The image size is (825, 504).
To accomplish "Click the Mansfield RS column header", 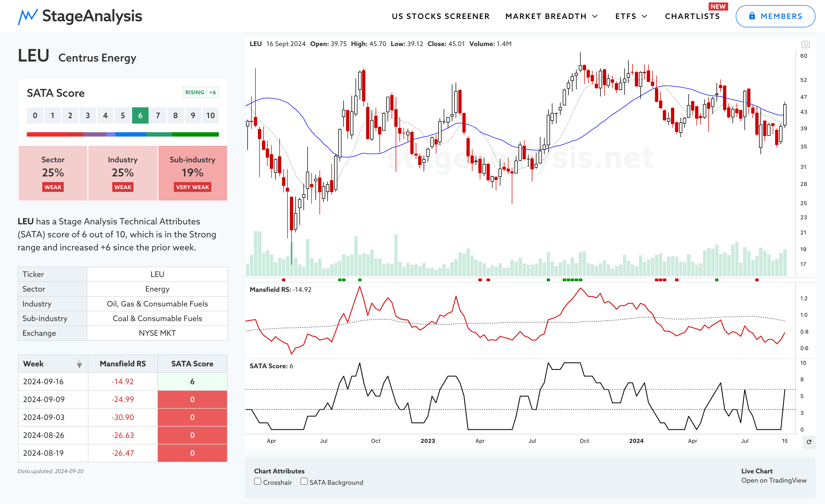I will (123, 364).
